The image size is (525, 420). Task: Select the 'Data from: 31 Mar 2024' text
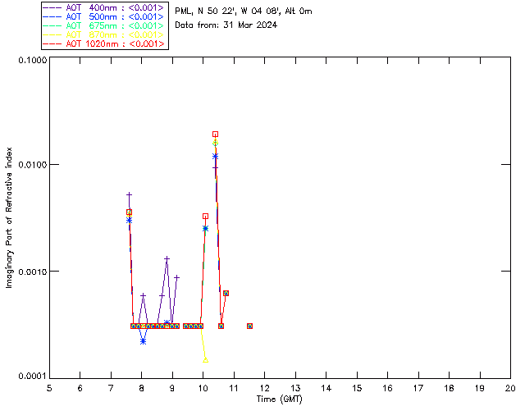(x=226, y=25)
